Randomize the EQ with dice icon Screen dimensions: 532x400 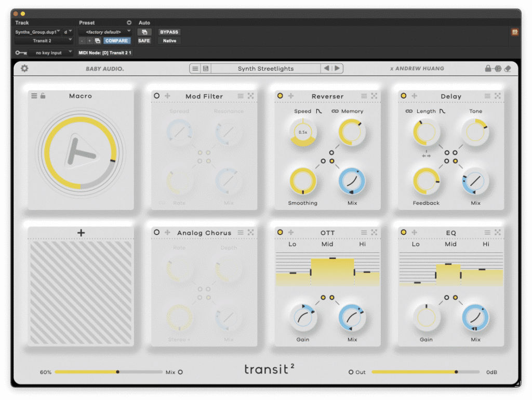click(x=498, y=233)
